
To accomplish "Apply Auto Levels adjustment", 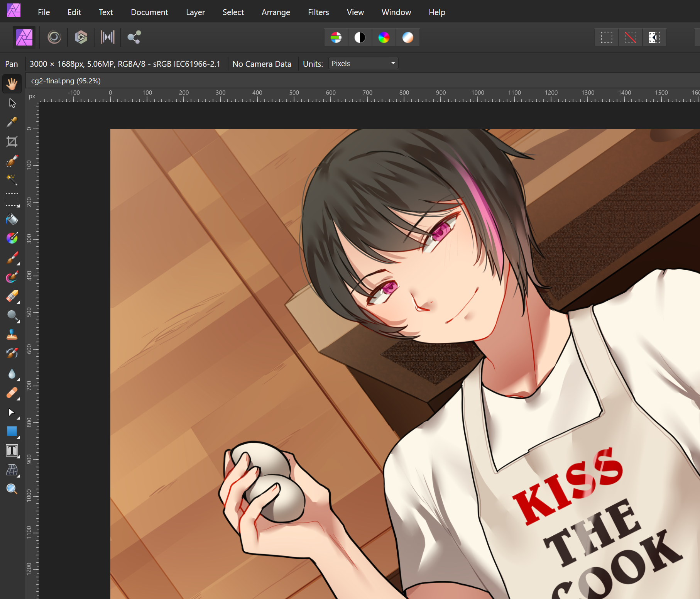I will click(336, 37).
